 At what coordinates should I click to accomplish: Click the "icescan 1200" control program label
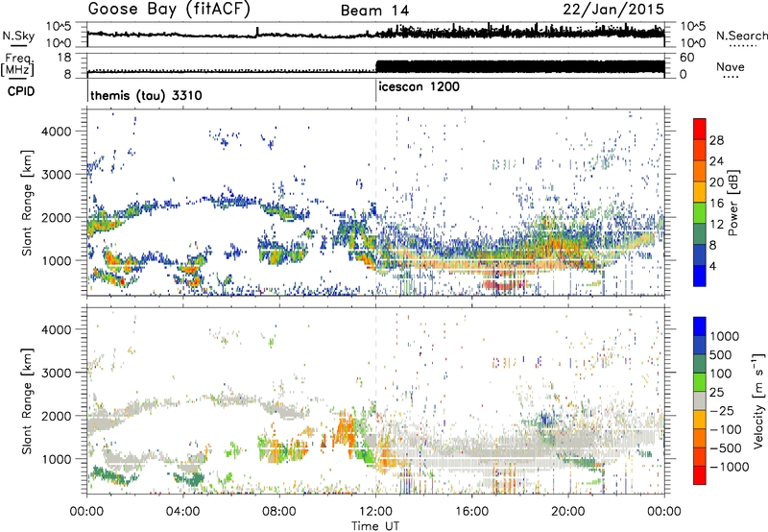420,87
